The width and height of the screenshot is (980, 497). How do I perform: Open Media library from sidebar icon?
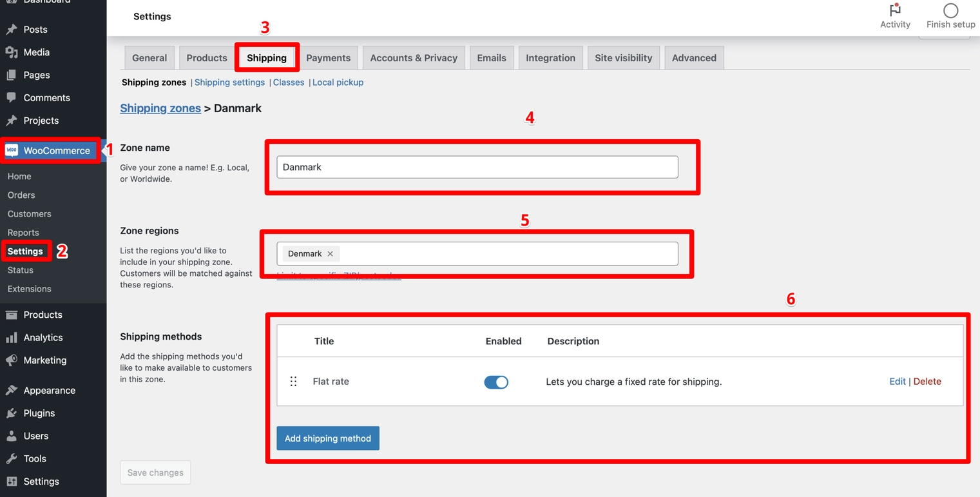point(11,52)
